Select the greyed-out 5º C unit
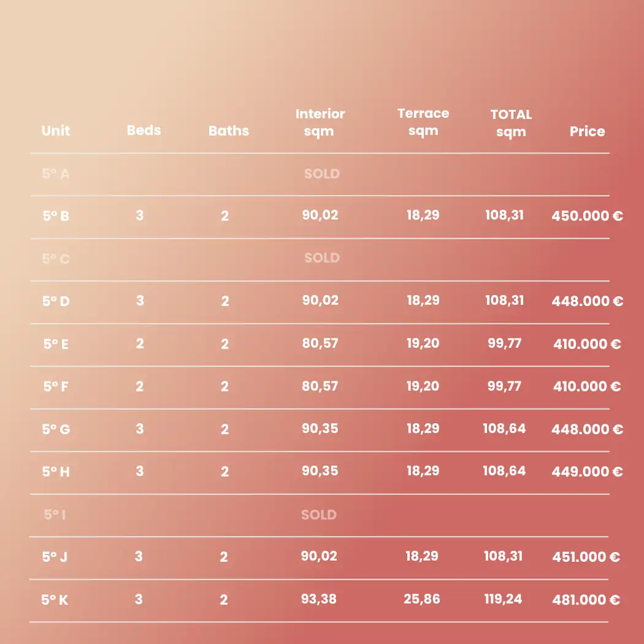This screenshot has height=644, width=644. coord(56,259)
